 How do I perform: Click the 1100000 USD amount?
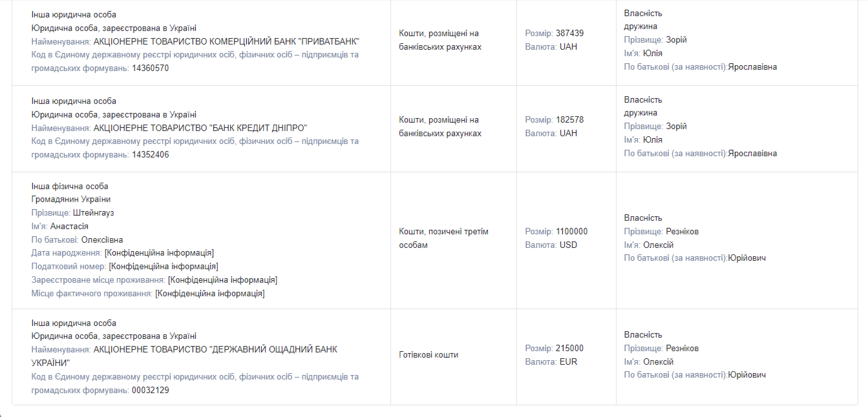click(x=571, y=231)
